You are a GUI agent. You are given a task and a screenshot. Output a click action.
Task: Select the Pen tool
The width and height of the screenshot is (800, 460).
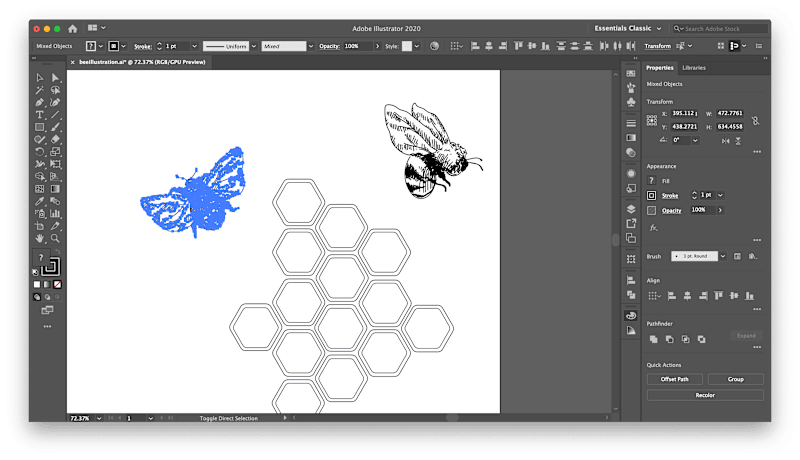point(40,103)
